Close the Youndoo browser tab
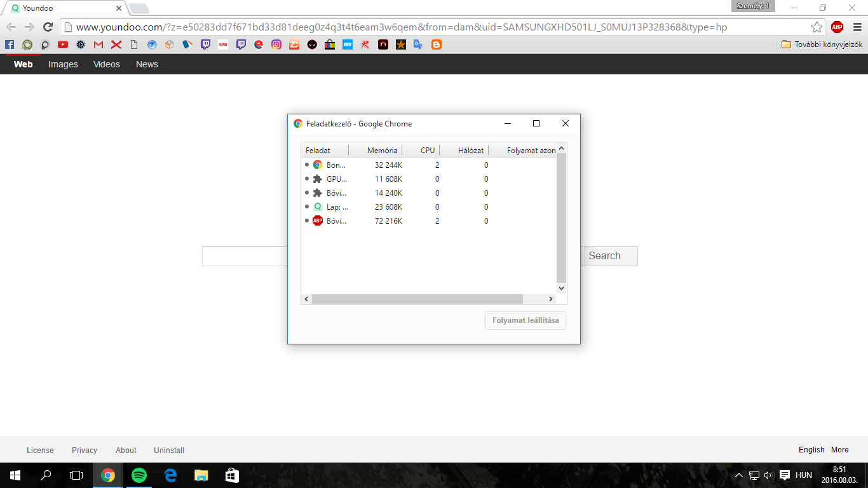 118,8
